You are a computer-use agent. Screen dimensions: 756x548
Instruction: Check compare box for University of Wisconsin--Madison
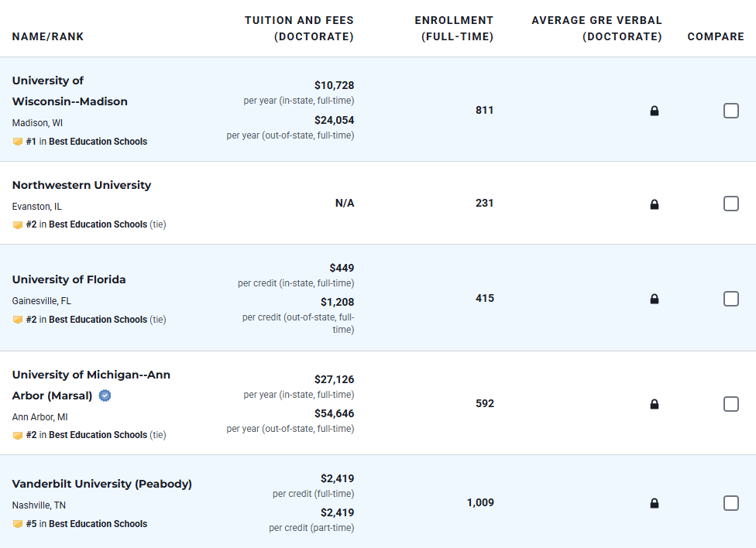pyautogui.click(x=731, y=111)
